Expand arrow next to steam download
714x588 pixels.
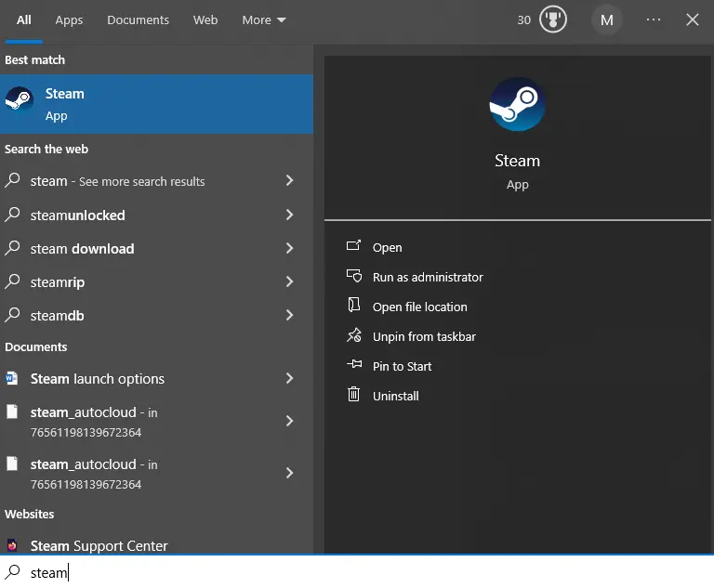289,248
